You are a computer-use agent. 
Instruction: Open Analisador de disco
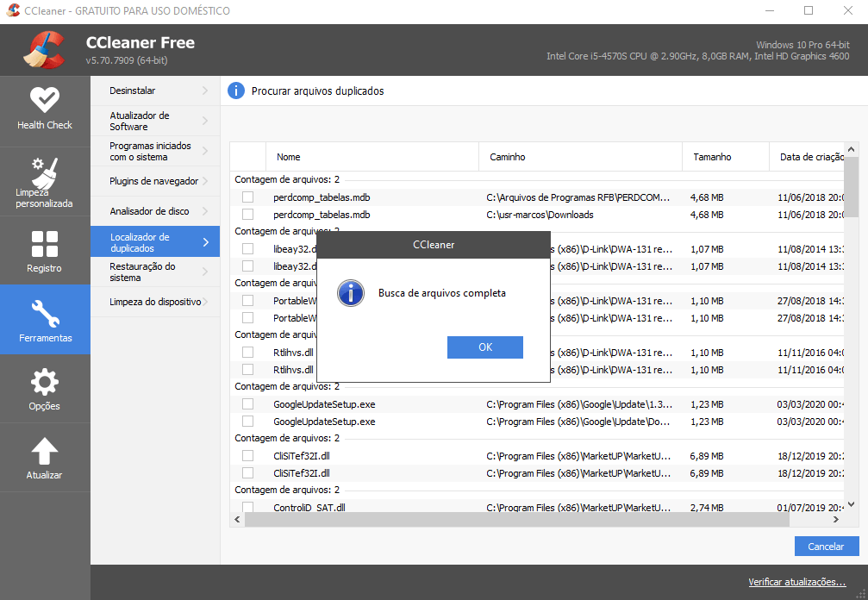tap(155, 211)
